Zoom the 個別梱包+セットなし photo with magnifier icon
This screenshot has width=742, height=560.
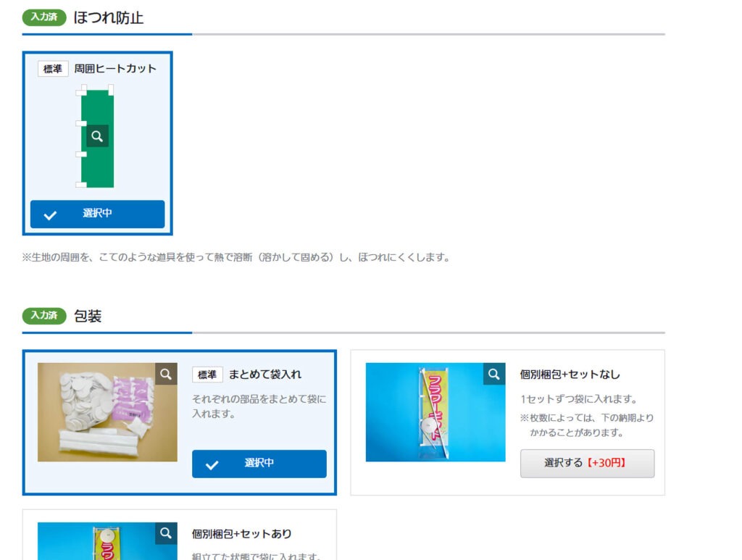click(494, 374)
